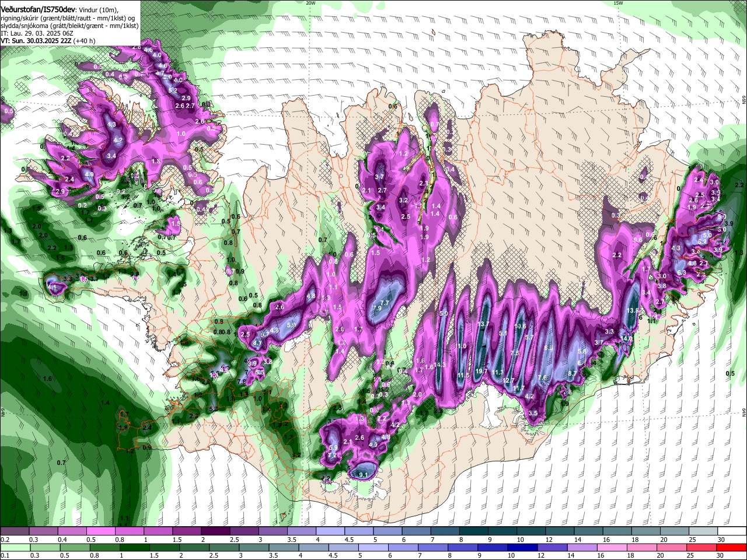Click the dark teal swatch after 9 in upper legend
747x560 pixels.
click(502, 531)
